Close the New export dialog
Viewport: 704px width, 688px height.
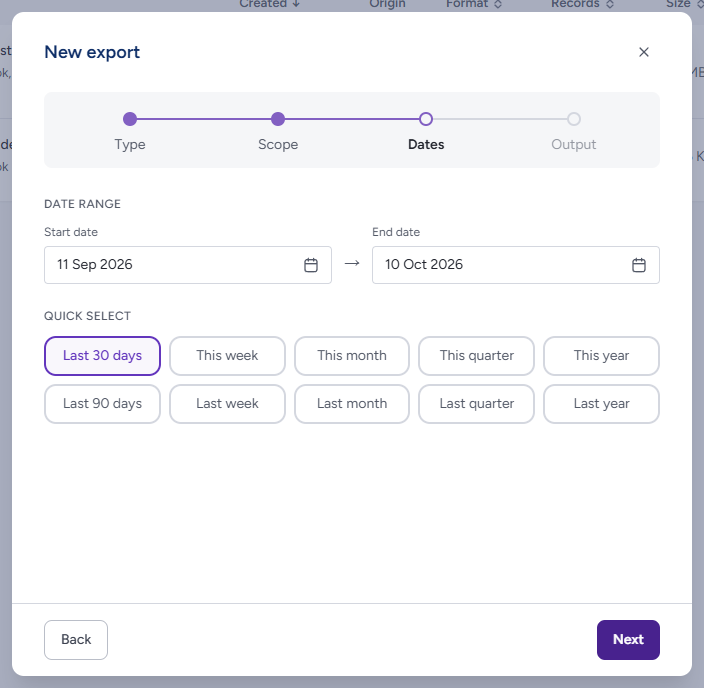tap(643, 52)
